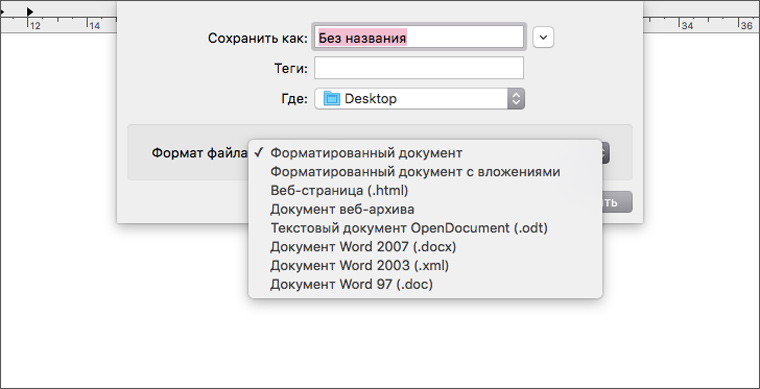Select 'Форматированный документ' format option
The height and width of the screenshot is (389, 760).
[425, 153]
